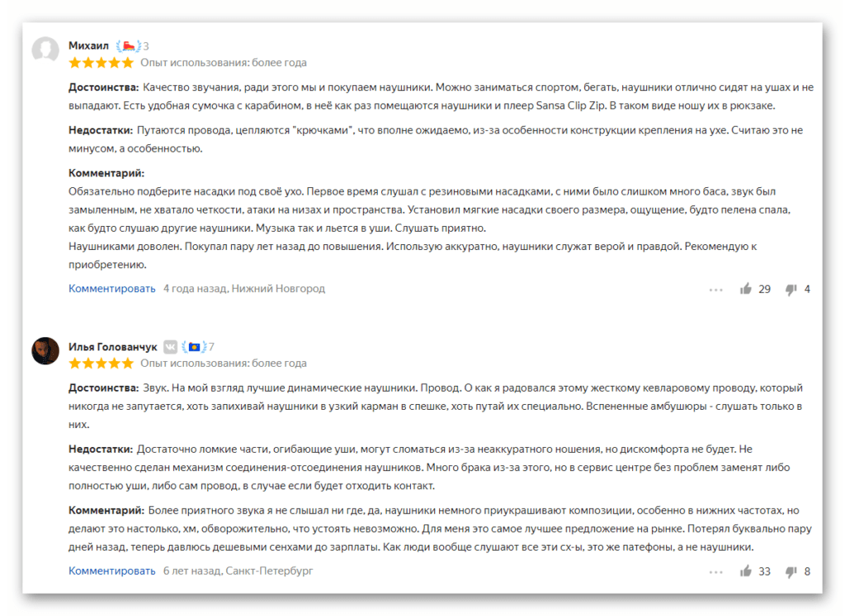The height and width of the screenshot is (616, 845).
Task: Open reviewer name Михаил
Action: [88, 46]
